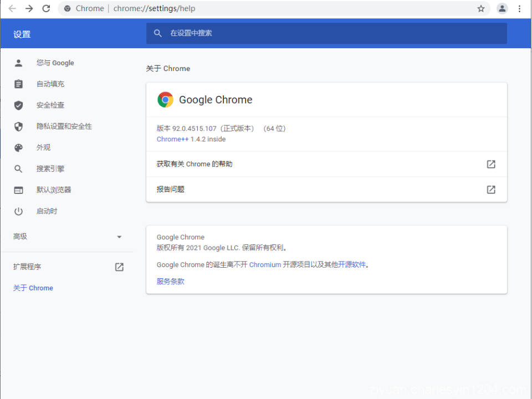Click the 启动时 power icon
The height and width of the screenshot is (399, 532).
pyautogui.click(x=18, y=211)
